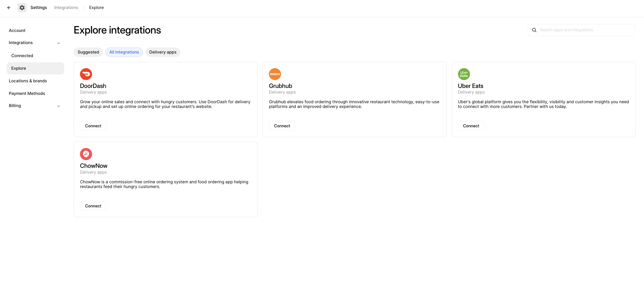Select the All integrations filter
The width and height of the screenshot is (644, 287).
coord(124,52)
